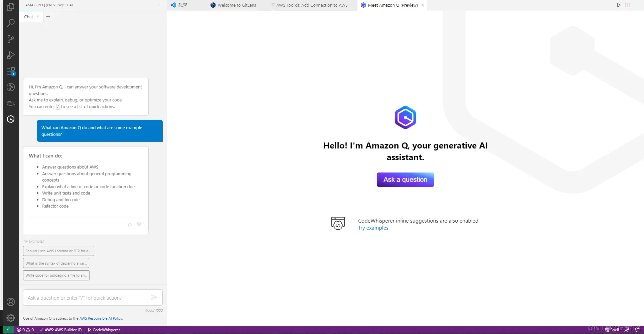Click the CodeWhisperer status bar item
The image size is (644, 334).
pyautogui.click(x=104, y=330)
